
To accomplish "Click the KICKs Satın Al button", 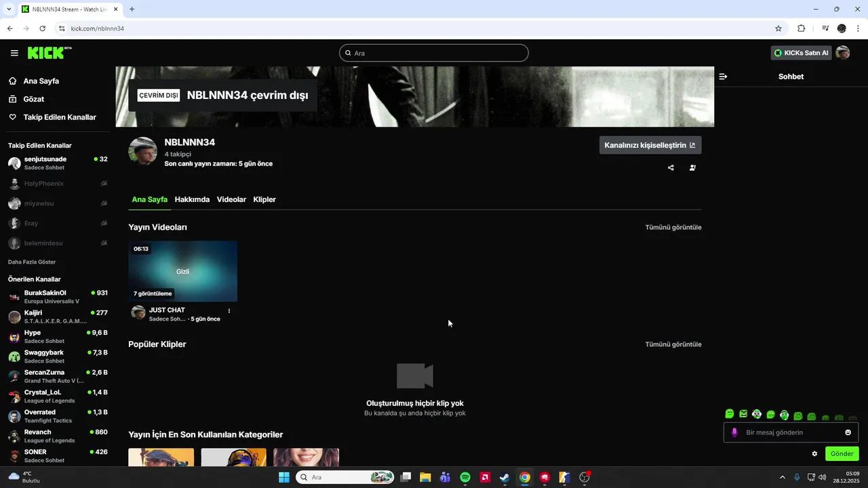I will click(x=802, y=53).
